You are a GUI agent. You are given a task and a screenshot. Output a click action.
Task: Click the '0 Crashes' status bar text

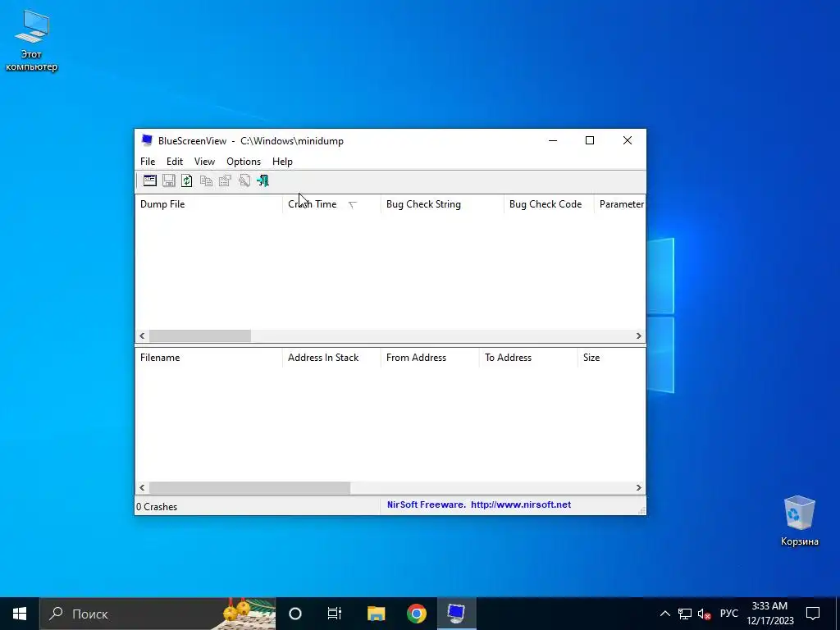click(157, 507)
